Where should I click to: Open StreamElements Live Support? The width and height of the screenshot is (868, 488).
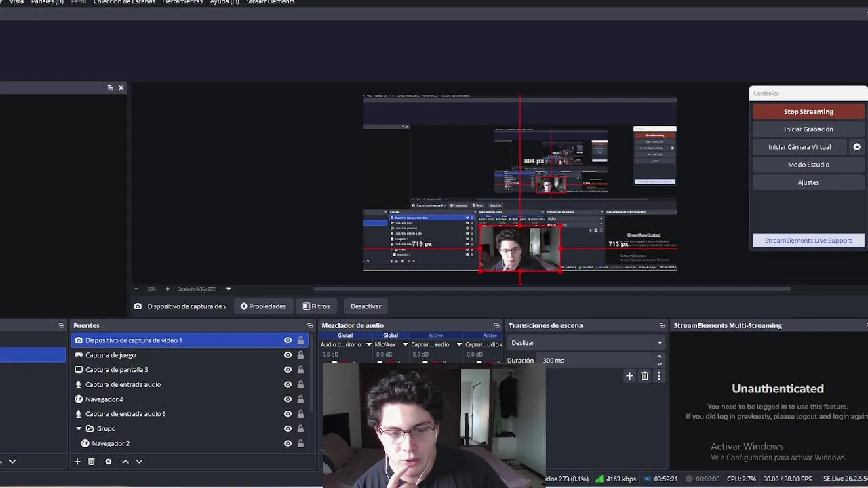808,241
